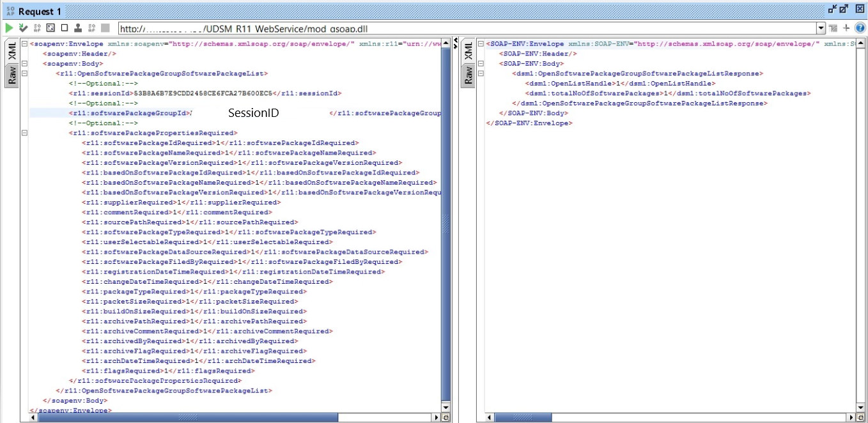The image size is (868, 423).
Task: Click the add request to TestCase icon
Action: [23, 28]
